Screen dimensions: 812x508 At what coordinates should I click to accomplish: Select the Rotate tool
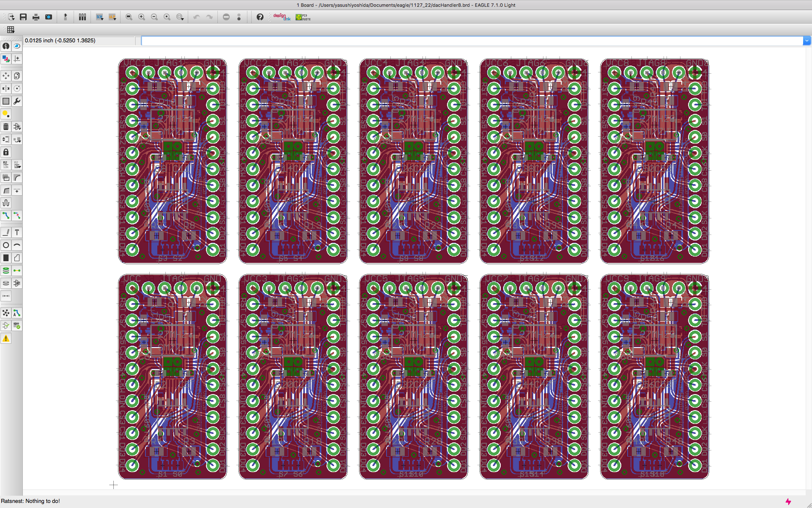17,88
